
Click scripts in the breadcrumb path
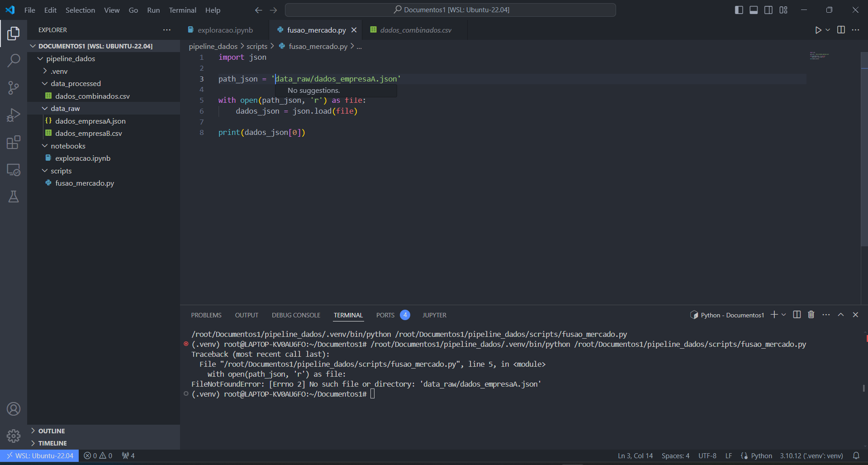[x=257, y=46]
